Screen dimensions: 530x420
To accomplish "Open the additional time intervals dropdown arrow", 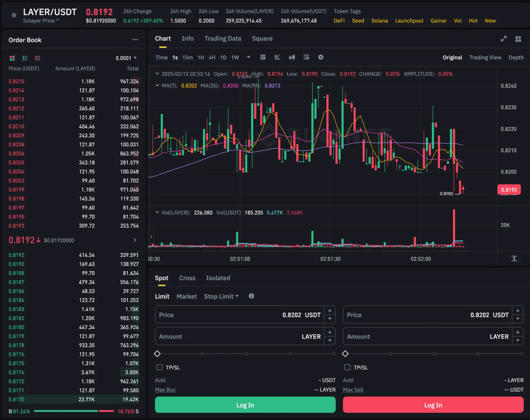I will click(248, 57).
